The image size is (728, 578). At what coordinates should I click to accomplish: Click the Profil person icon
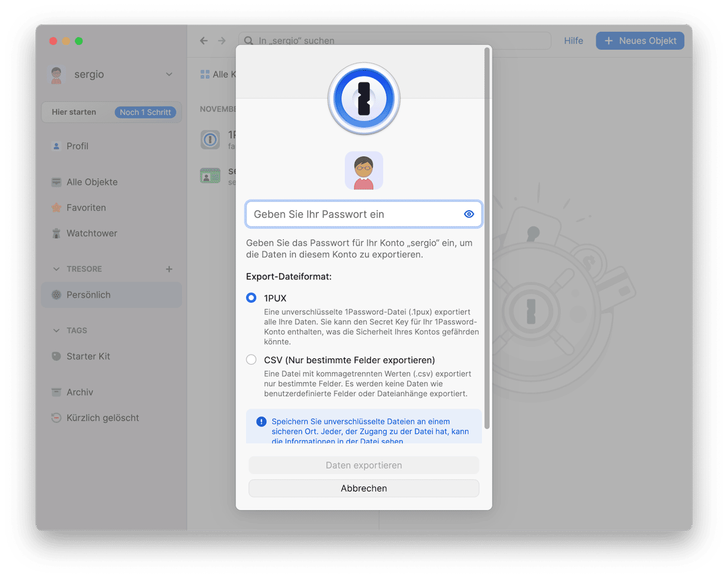[56, 146]
